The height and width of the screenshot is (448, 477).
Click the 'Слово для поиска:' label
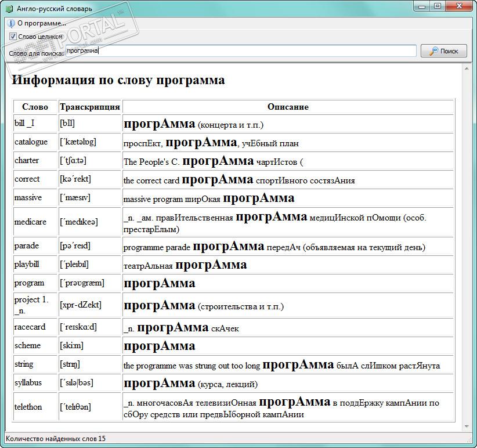point(37,53)
